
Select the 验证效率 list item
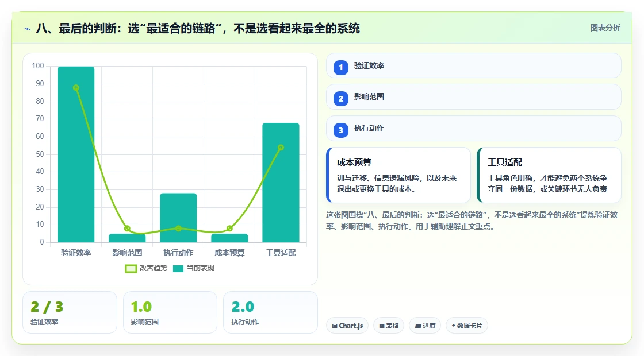pyautogui.click(x=474, y=65)
